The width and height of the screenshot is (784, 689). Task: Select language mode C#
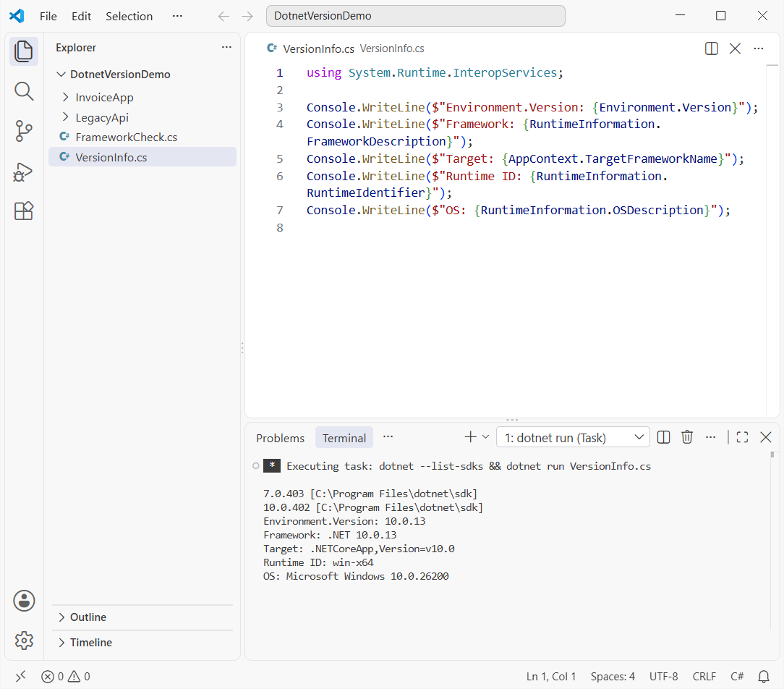click(x=737, y=677)
